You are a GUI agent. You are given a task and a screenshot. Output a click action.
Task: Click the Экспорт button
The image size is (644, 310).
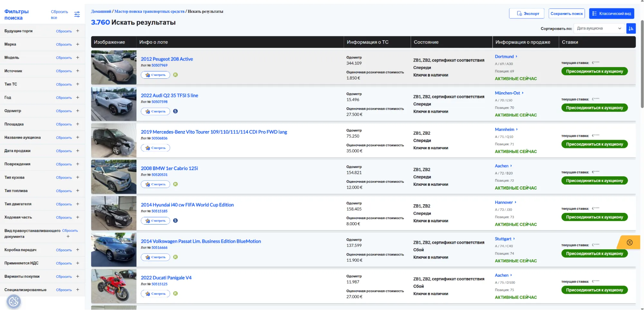[526, 14]
